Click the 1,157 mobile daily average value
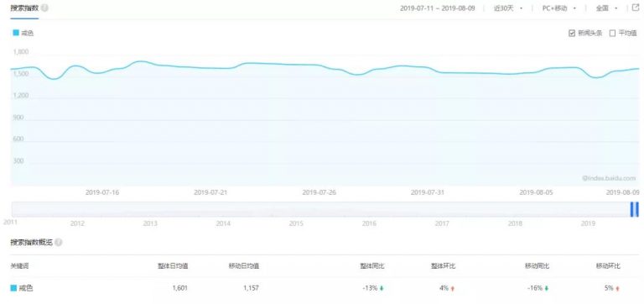The image size is (644, 304). click(251, 288)
